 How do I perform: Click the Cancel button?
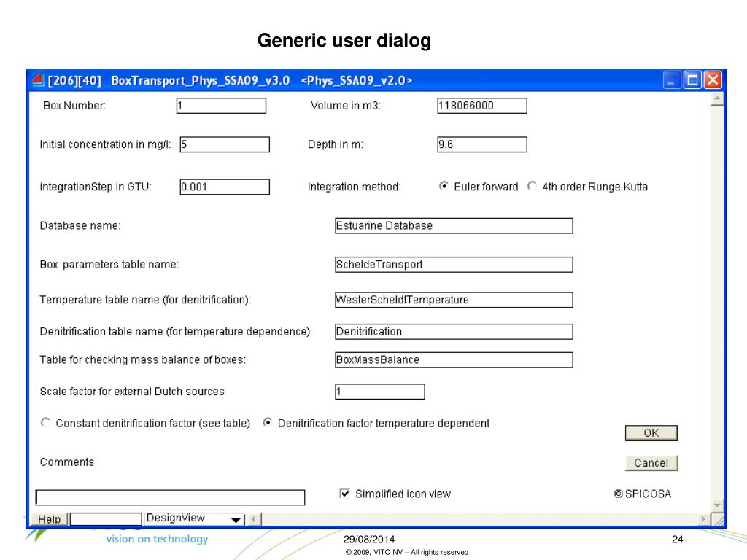651,463
